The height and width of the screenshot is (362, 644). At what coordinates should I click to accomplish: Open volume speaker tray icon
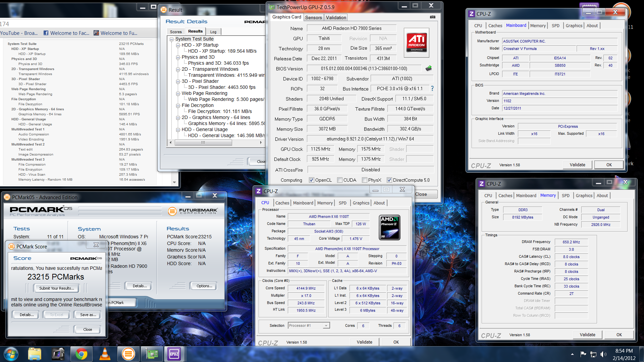point(603,354)
